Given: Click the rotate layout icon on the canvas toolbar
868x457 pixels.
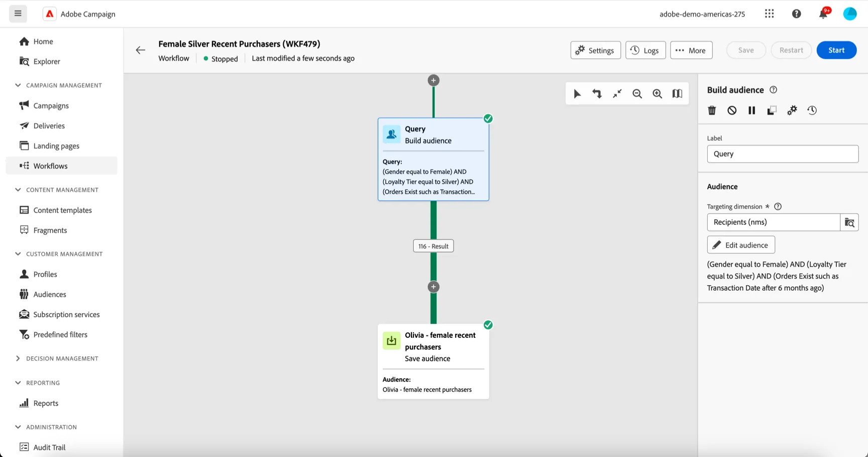Looking at the screenshot, I should click(597, 94).
